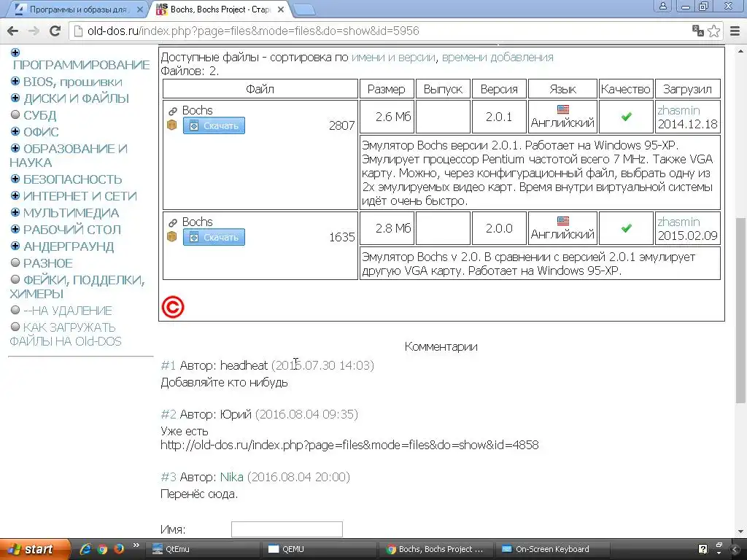Viewport: 747px width, 560px height.
Task: Click the scrollbar up arrow
Action: (x=741, y=50)
